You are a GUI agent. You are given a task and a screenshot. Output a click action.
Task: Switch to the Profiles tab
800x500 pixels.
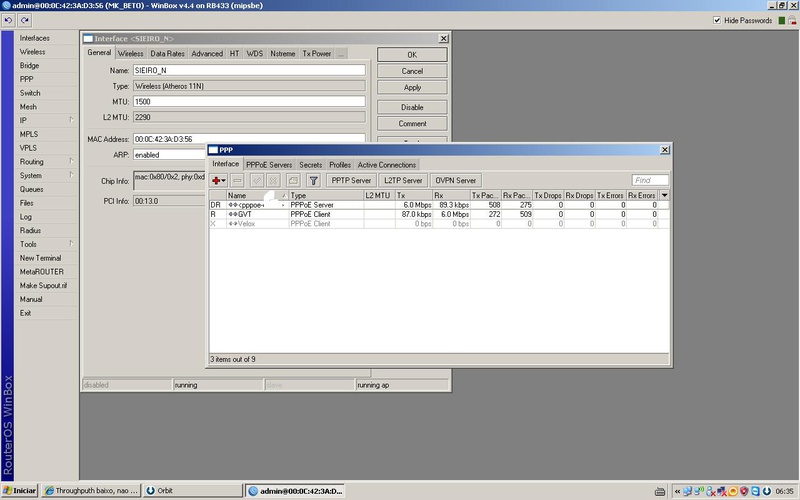[x=340, y=165]
